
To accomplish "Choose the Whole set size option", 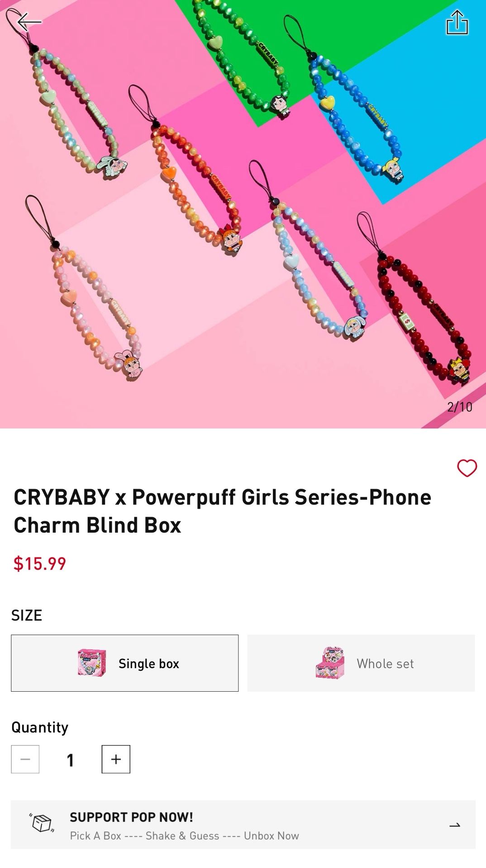I will pos(361,663).
